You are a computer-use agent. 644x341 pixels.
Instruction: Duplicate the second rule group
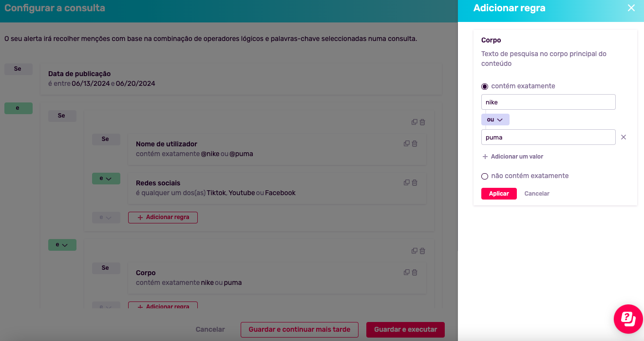(x=414, y=251)
